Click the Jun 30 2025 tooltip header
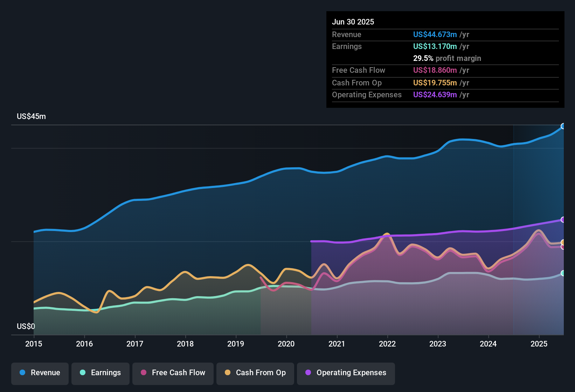575x392 pixels. point(353,22)
